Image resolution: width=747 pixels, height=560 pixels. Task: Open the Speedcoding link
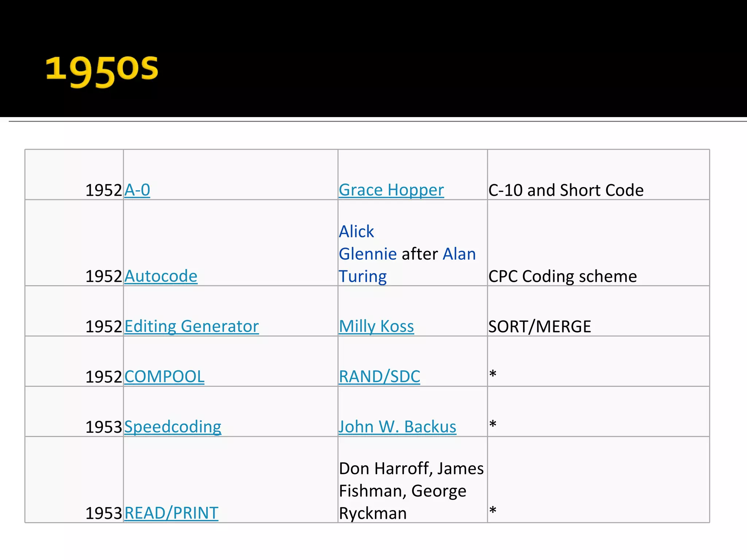[x=173, y=427]
